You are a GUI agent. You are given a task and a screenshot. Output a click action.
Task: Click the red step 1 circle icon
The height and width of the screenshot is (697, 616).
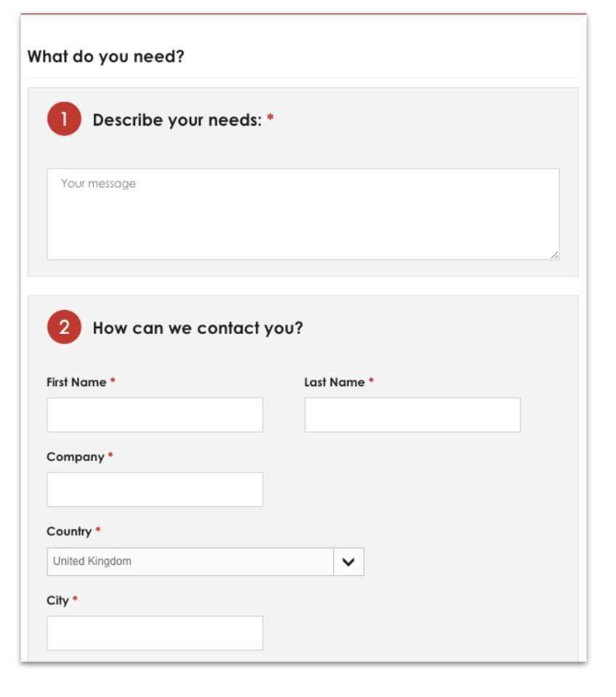[x=64, y=119]
